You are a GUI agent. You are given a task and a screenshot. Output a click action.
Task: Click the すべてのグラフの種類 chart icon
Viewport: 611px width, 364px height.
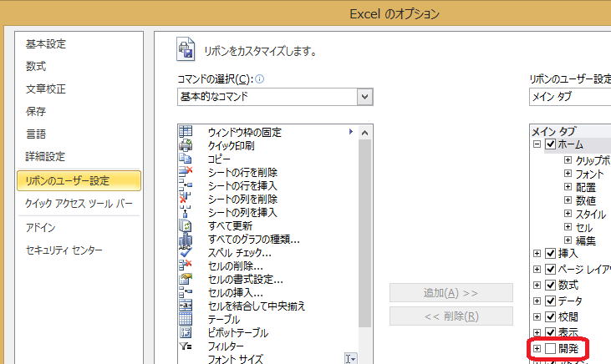(186, 239)
